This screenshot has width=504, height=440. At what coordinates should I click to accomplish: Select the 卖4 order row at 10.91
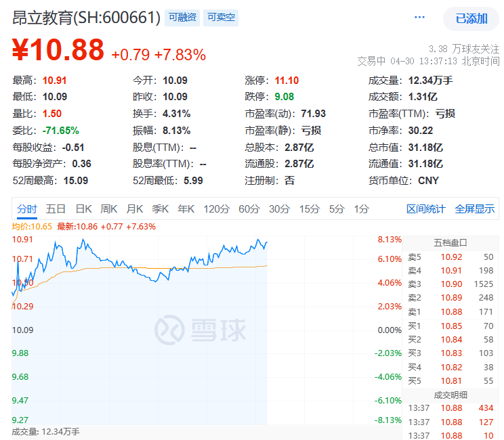point(450,270)
